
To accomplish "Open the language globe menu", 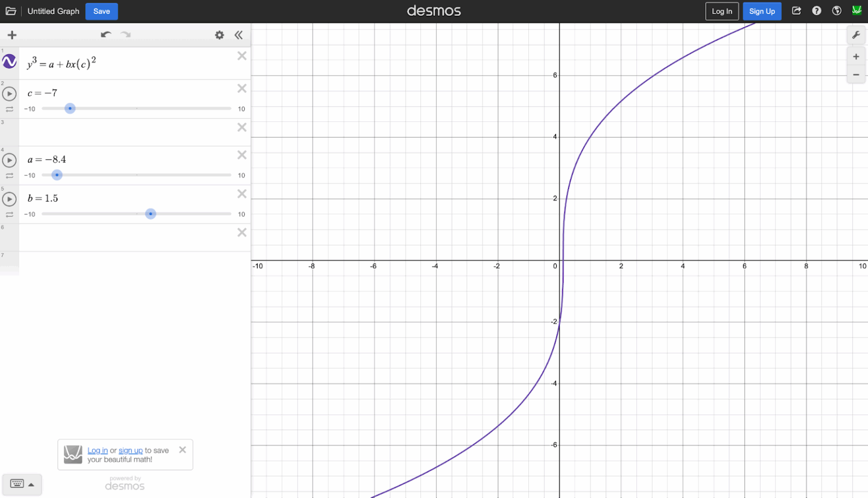I will [837, 11].
